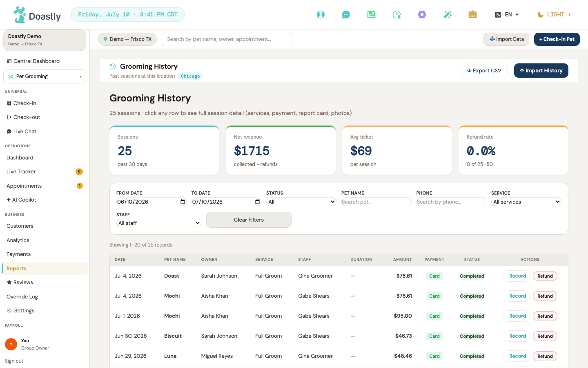
Task: Click the Card badge in Luna's row
Action: click(434, 356)
